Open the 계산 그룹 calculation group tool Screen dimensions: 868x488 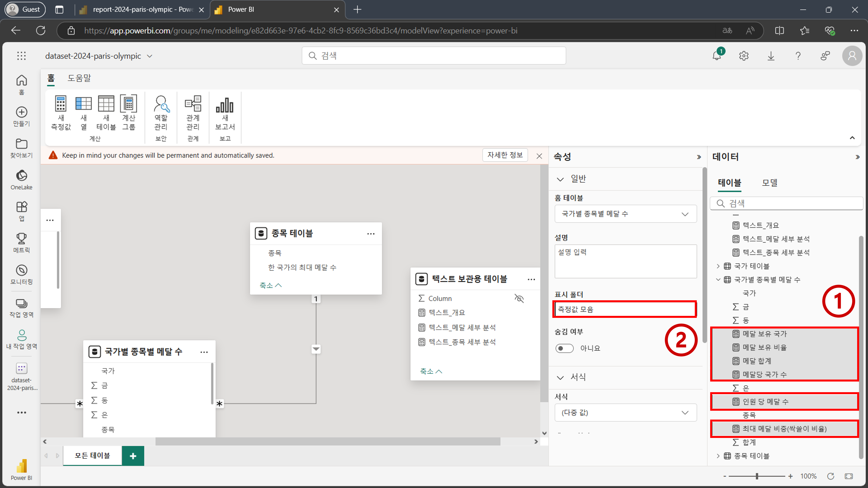[129, 112]
